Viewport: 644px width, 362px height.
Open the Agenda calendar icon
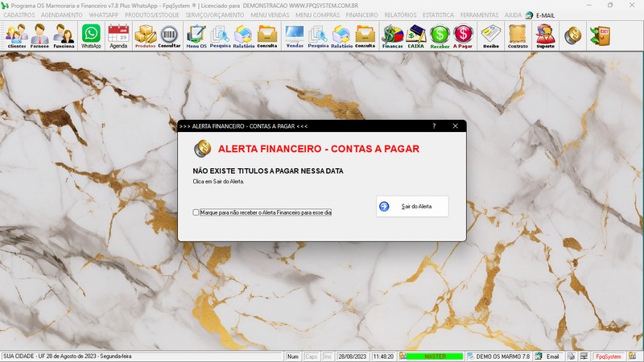(118, 36)
